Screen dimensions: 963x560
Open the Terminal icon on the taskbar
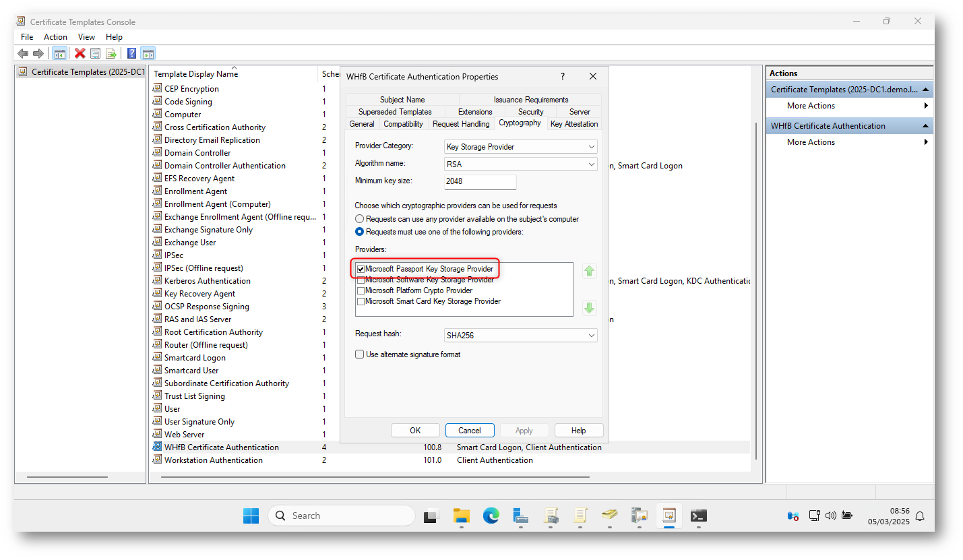699,516
